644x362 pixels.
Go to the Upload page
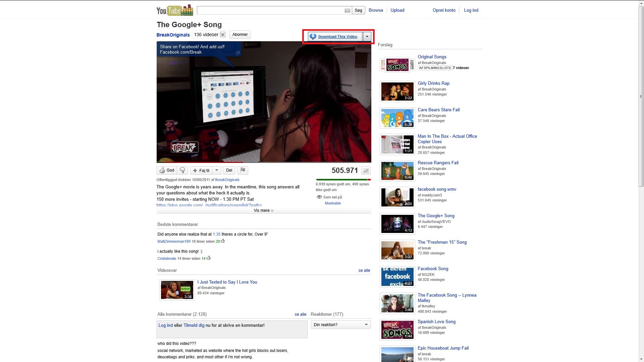[x=397, y=10]
